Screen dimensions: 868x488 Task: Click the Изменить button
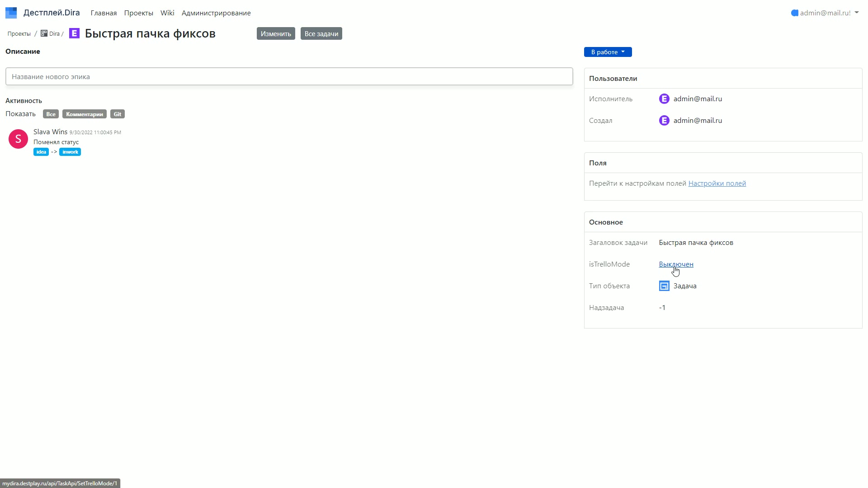pos(276,34)
